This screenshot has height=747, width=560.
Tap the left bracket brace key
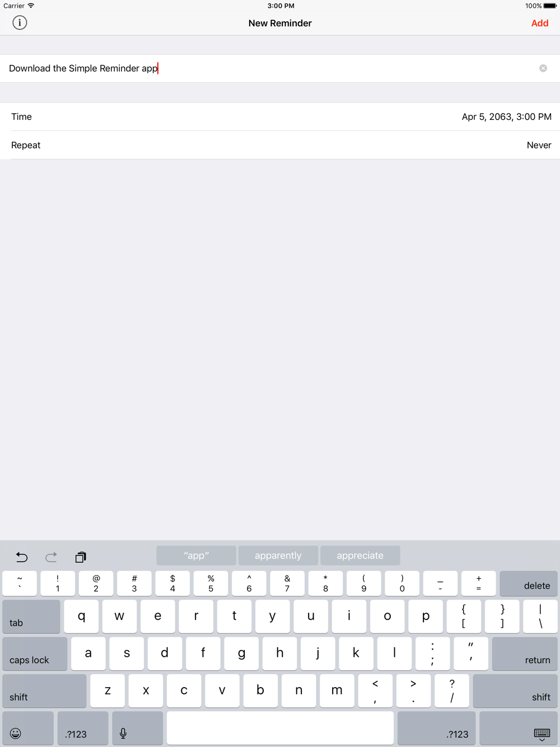click(x=464, y=617)
